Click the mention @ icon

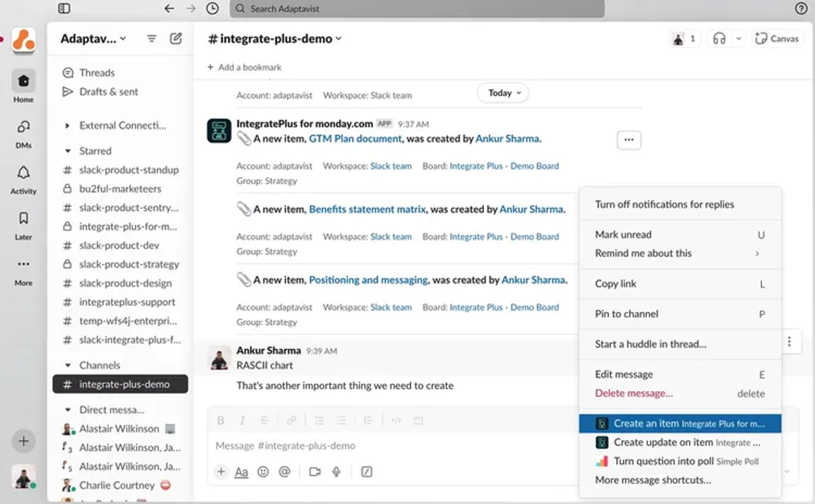coord(284,472)
